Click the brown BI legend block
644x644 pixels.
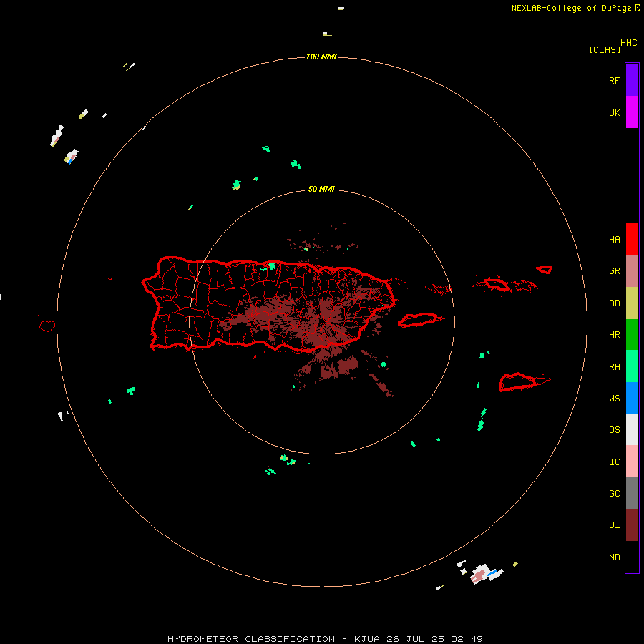click(632, 525)
